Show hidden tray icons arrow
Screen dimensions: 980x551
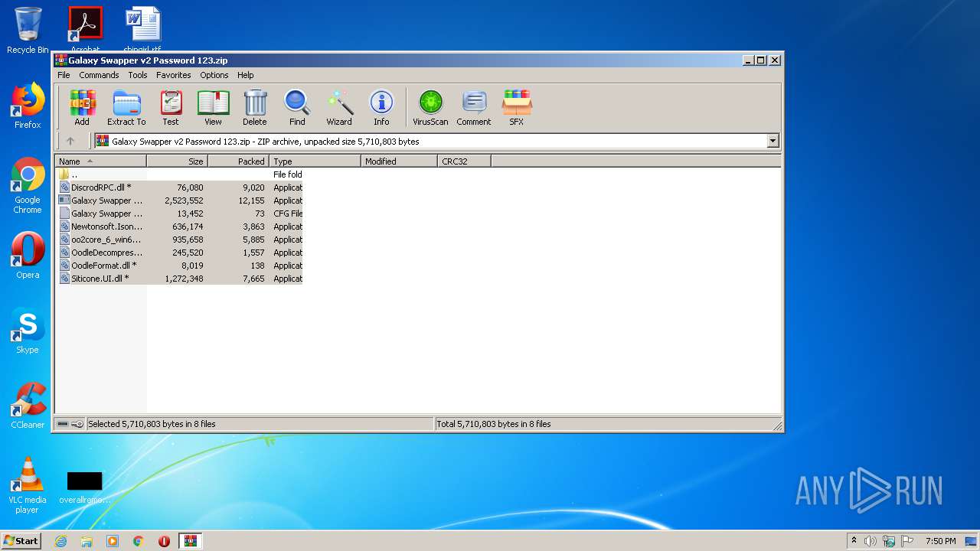[854, 541]
